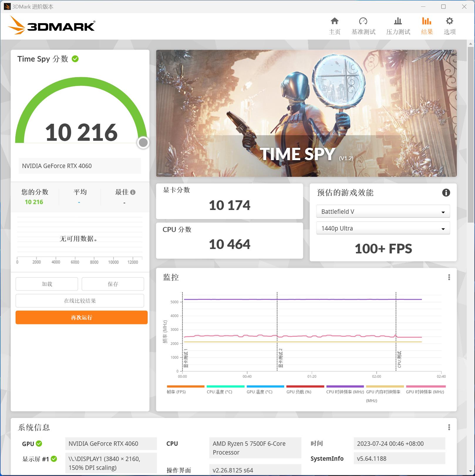Viewport: 475px width, 476px height.
Task: Go to the 主页 home tab
Action: 334,26
